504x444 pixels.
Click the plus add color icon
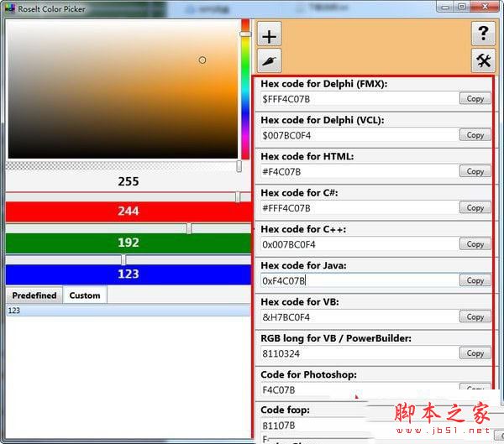(x=270, y=34)
